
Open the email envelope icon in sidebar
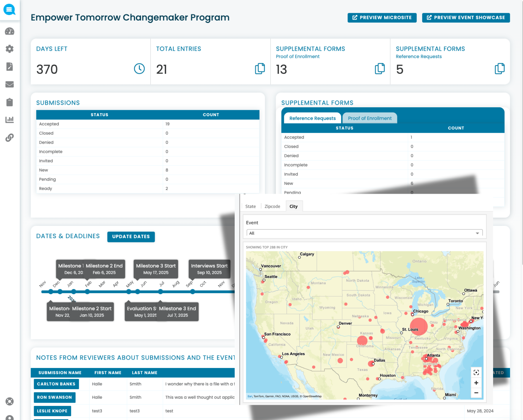click(x=10, y=84)
